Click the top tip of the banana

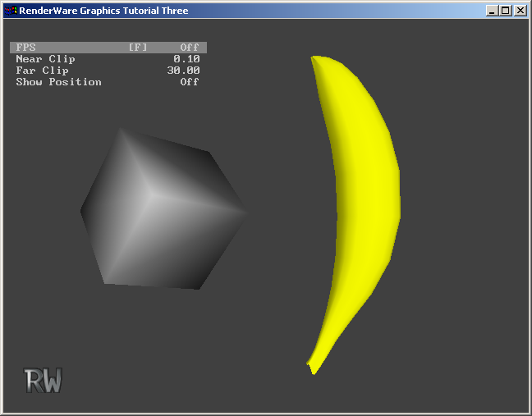tap(316, 58)
